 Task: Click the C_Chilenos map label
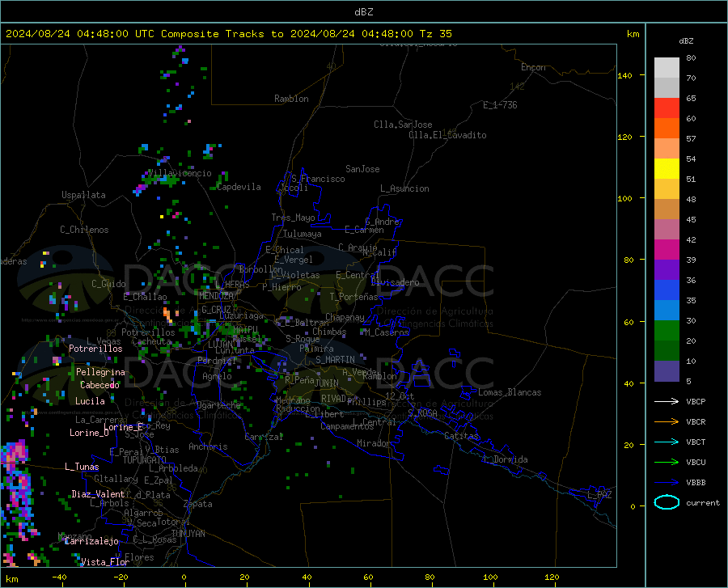pyautogui.click(x=84, y=230)
